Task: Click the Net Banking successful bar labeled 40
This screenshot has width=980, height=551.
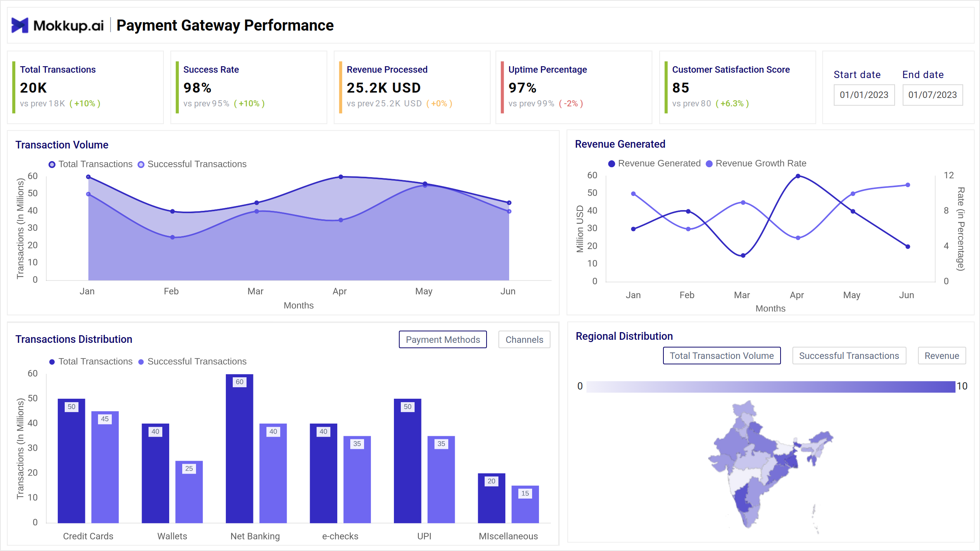Action: [273, 473]
